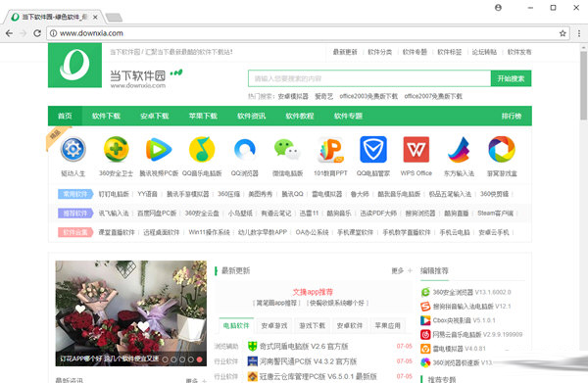This screenshot has width=588, height=383.
Task: Select the 软件专题 navigation item
Action: click(348, 116)
